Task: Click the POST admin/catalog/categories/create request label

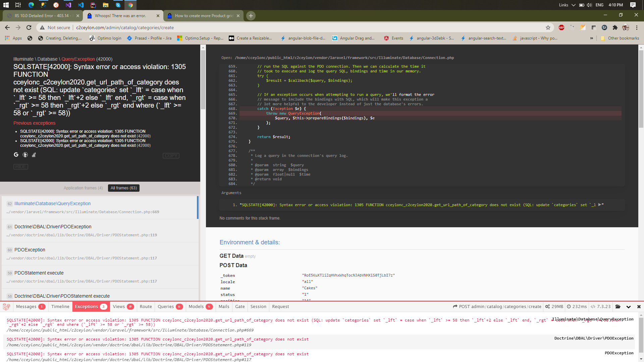Action: (497, 307)
